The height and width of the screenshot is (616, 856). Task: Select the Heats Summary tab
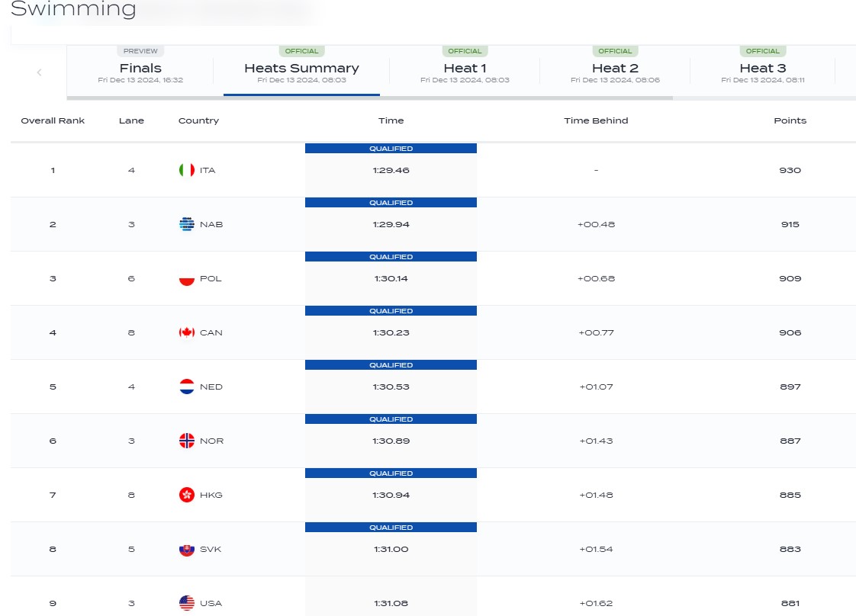[x=301, y=69]
